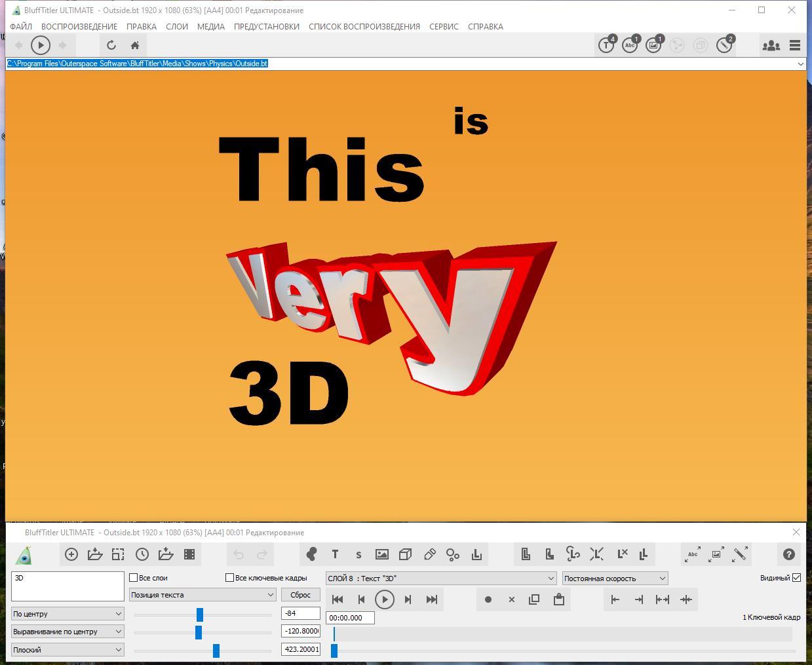Click the slider handle next to the -84 value
The width and height of the screenshot is (812, 665).
coord(200,615)
